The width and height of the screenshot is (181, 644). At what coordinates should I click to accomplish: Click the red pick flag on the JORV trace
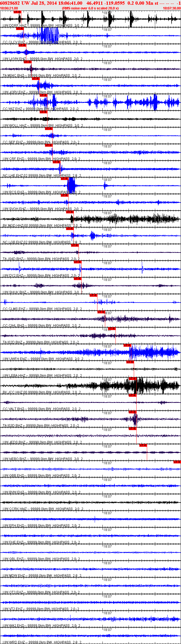point(36,79)
